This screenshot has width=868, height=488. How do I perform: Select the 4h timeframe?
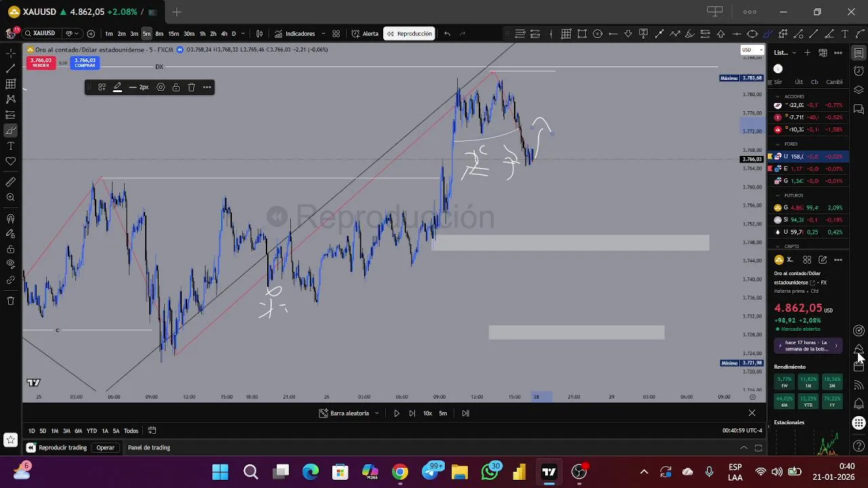224,33
